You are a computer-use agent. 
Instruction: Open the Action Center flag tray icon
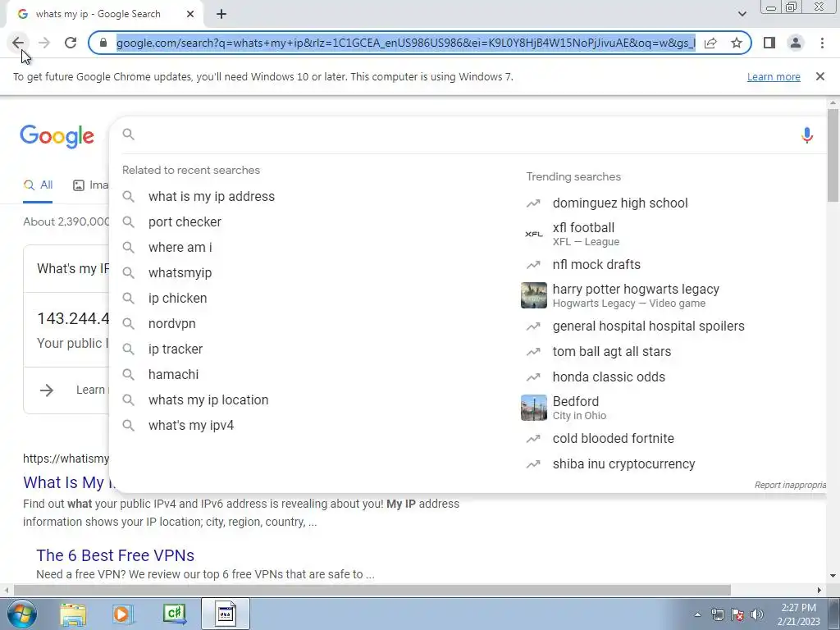point(737,614)
